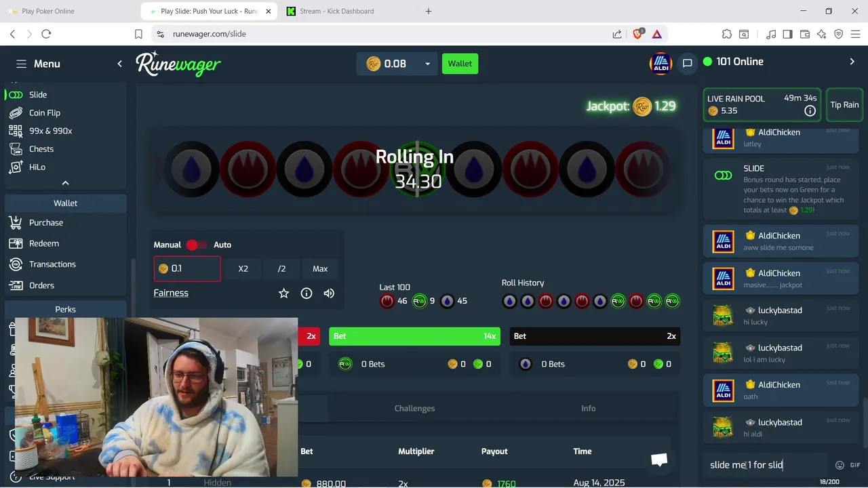
Task: Open the rain pool info icon
Action: 810,110
